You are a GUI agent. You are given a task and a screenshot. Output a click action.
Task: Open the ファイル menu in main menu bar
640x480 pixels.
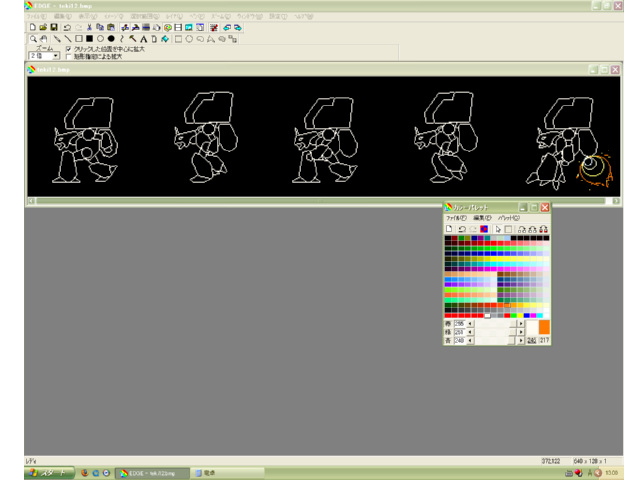click(x=36, y=16)
